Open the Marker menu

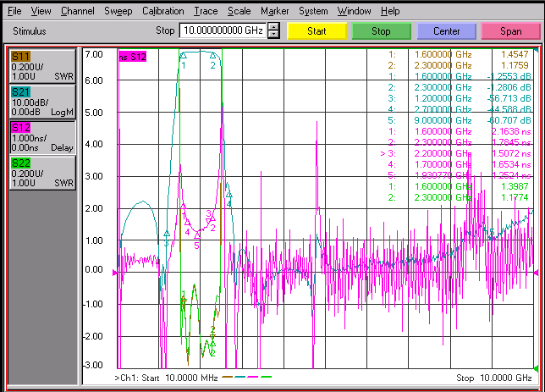pyautogui.click(x=274, y=11)
